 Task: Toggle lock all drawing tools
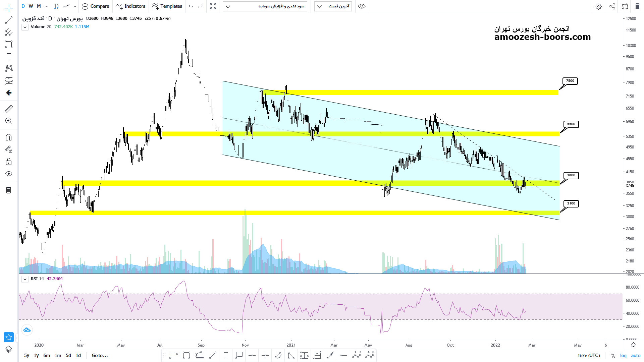[x=9, y=162]
